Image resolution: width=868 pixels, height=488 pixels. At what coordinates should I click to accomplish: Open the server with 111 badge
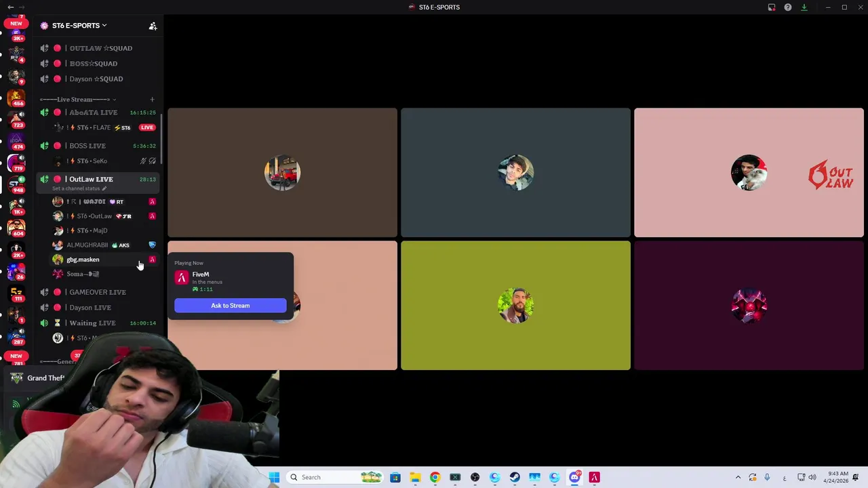[x=16, y=292]
